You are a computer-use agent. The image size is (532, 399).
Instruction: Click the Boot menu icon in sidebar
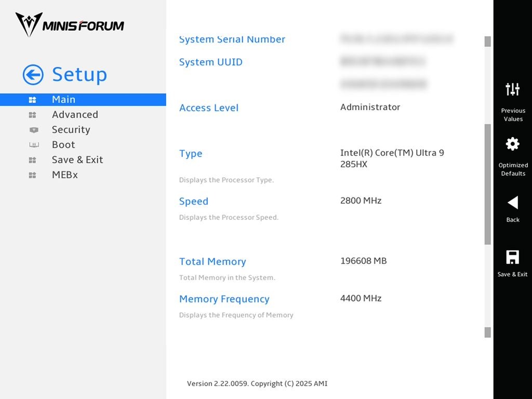click(34, 145)
